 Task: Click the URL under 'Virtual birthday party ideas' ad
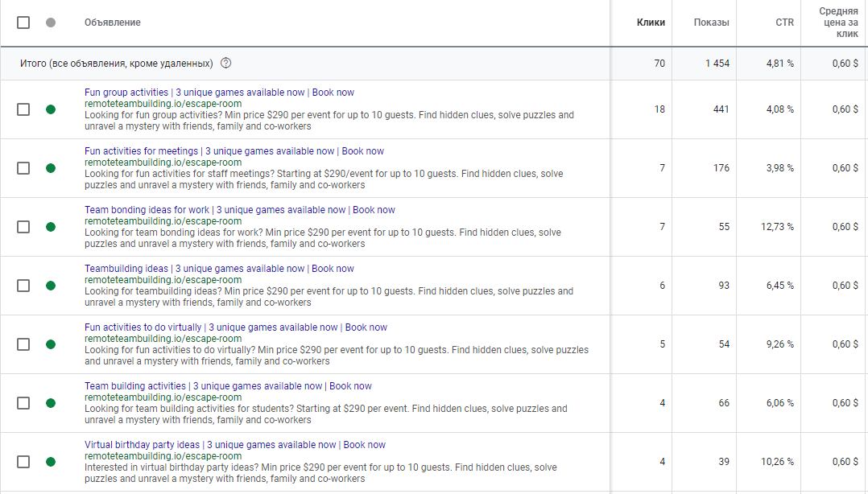[x=163, y=456]
